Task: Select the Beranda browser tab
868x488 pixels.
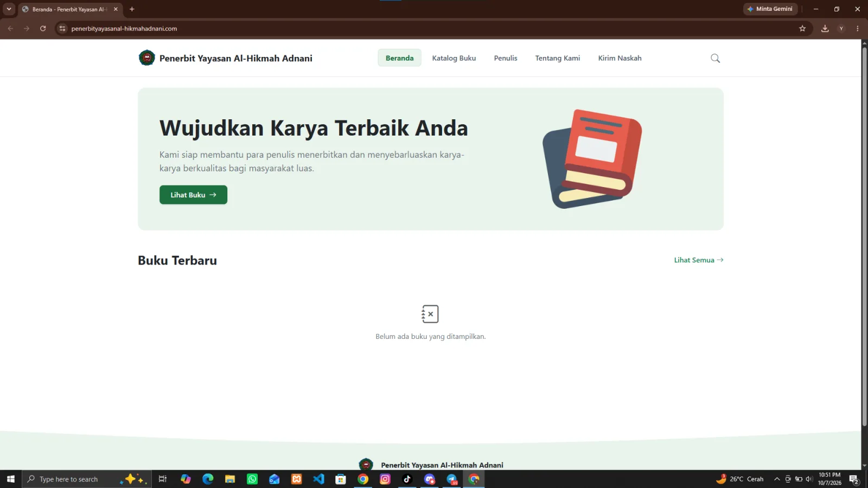Action: 70,9
